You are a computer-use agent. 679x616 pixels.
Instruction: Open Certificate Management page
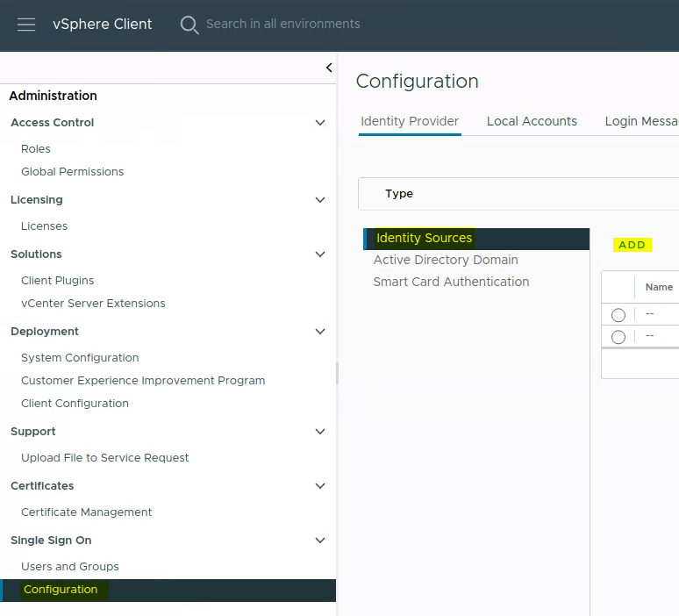pyautogui.click(x=87, y=512)
